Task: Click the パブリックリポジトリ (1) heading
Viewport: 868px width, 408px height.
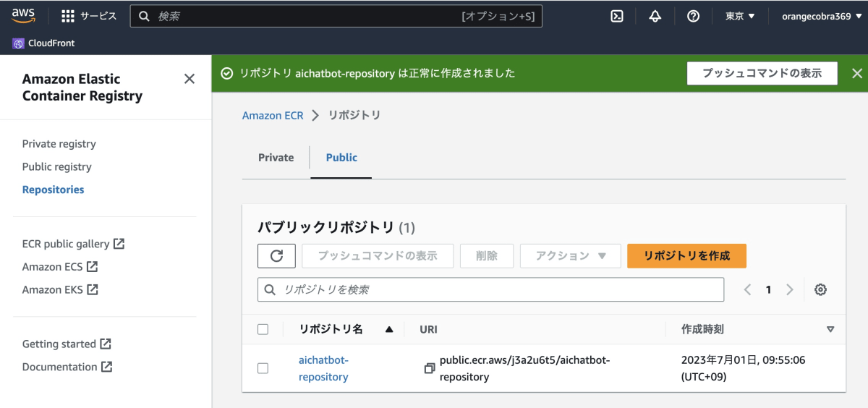Action: point(336,227)
